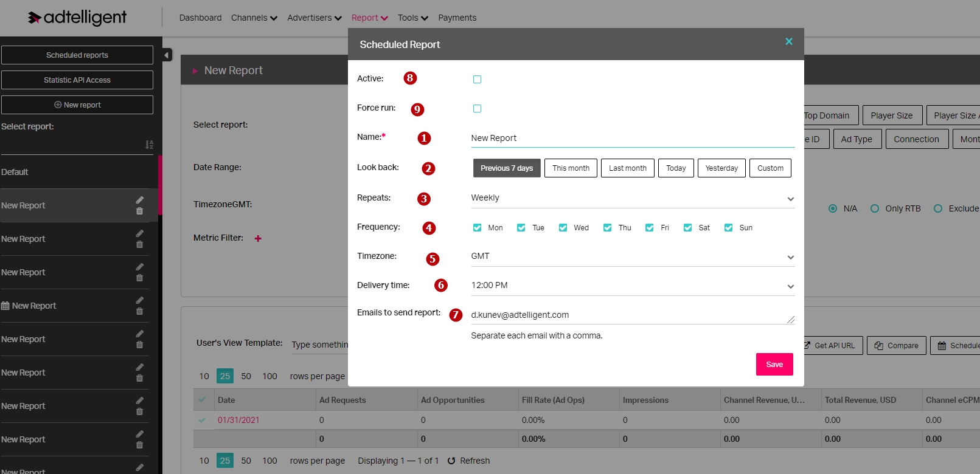
Task: Click the Connection button
Action: (x=916, y=139)
